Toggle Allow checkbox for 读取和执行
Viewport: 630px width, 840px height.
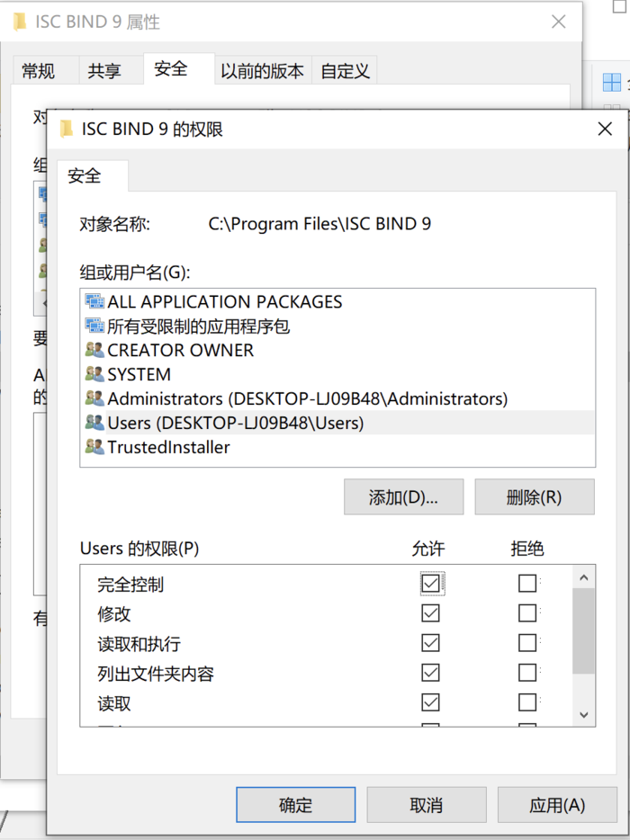(x=430, y=643)
